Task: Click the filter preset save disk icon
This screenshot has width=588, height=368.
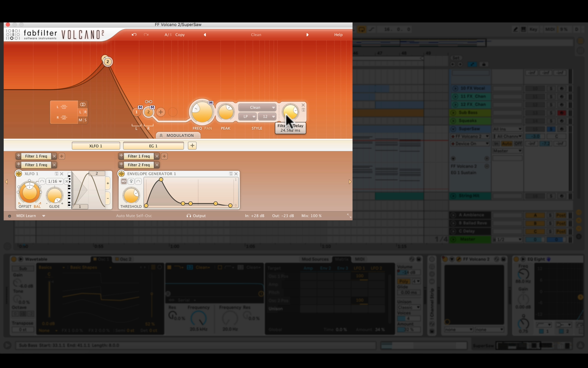Action: click(303, 110)
